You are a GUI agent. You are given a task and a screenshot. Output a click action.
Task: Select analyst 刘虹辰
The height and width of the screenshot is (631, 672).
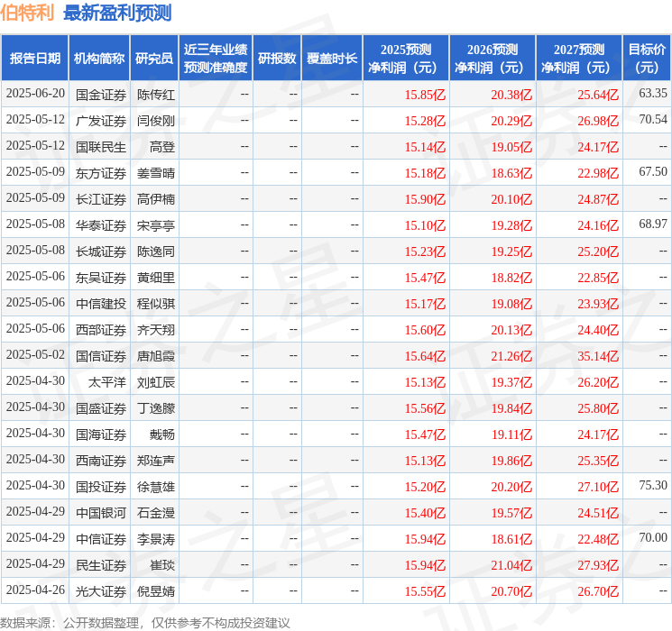point(156,382)
